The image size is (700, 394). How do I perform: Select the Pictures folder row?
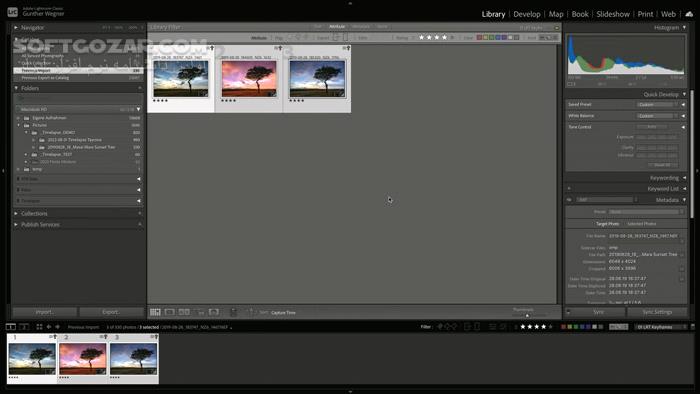[x=79, y=125]
